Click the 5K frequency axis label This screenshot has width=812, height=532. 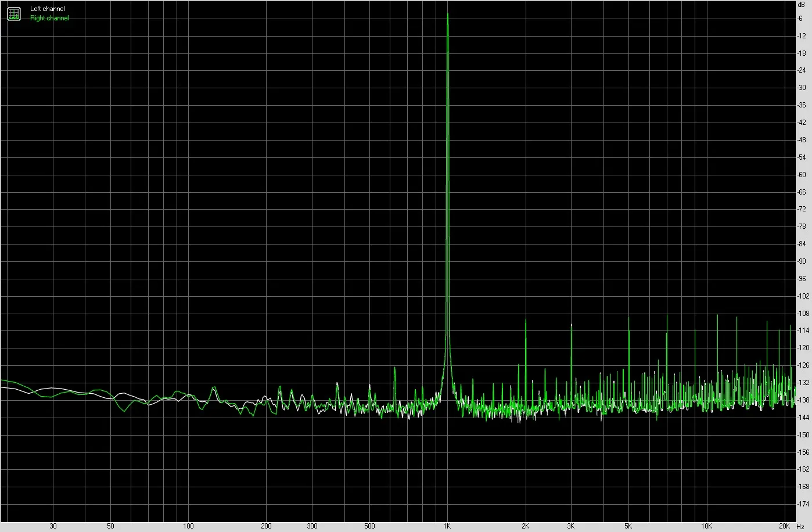[x=628, y=526]
